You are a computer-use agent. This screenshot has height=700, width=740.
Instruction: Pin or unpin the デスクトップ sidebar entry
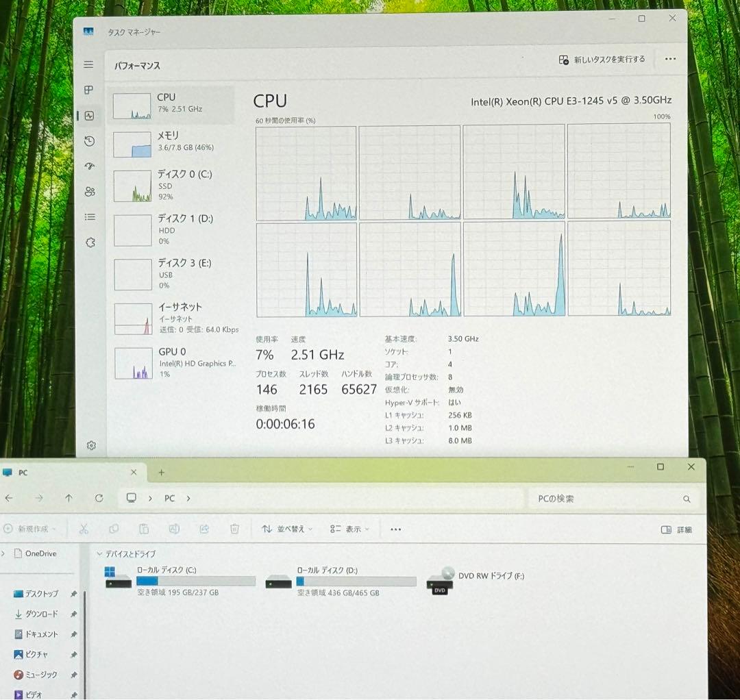click(x=73, y=595)
